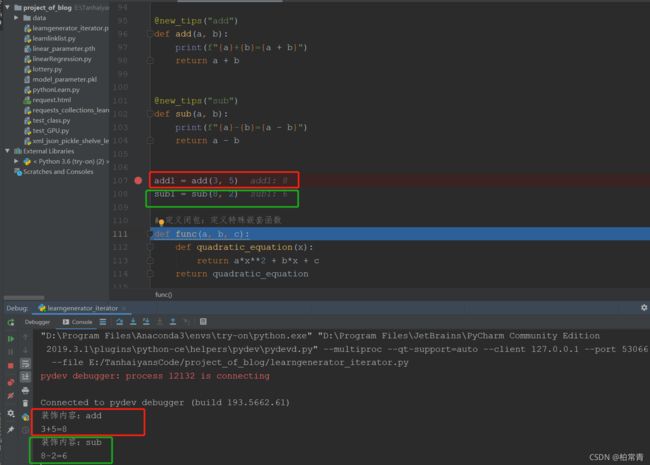Viewport: 650px width, 465px height.
Task: Click 'Connected to pydev debugger' console line
Action: tap(165, 402)
